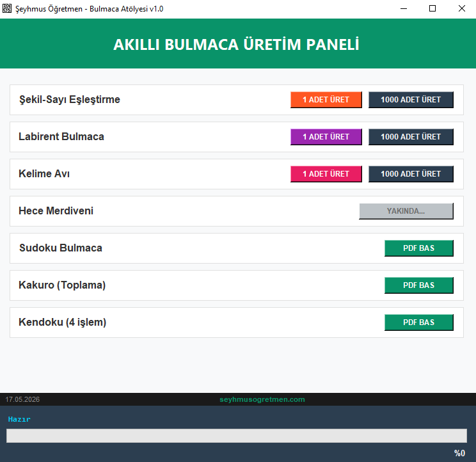The width and height of the screenshot is (476, 462).
Task: Click the Kakuro (Toplama) label
Action: (62, 285)
